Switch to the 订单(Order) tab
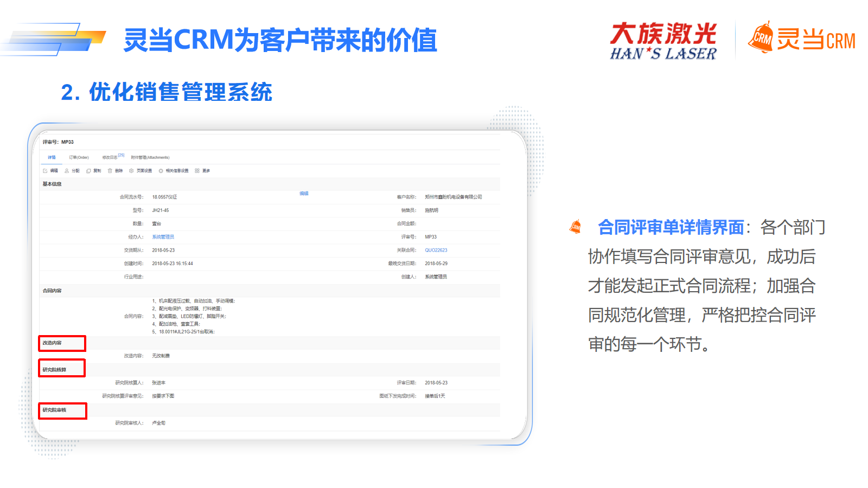This screenshot has width=868, height=488. click(x=79, y=158)
